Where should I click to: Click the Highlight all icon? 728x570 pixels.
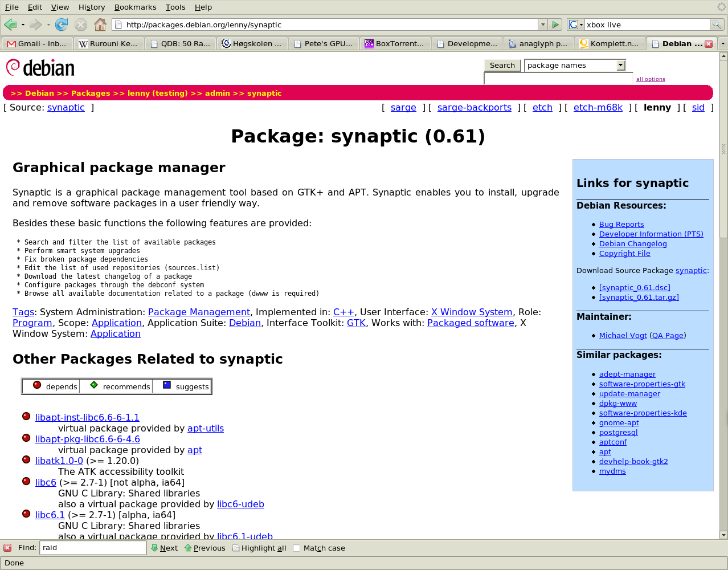click(235, 548)
